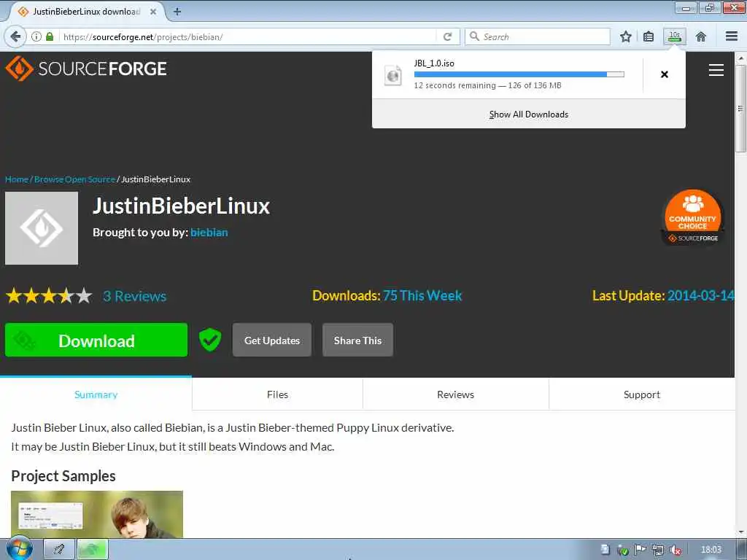This screenshot has width=747, height=560.
Task: Open Browse Open Source breadcrumb link
Action: pyautogui.click(x=75, y=179)
